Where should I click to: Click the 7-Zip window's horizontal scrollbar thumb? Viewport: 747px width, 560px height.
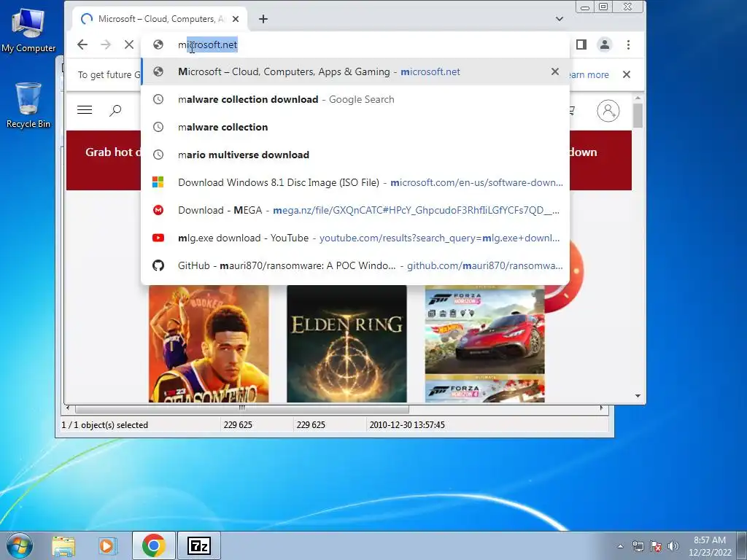click(x=242, y=408)
